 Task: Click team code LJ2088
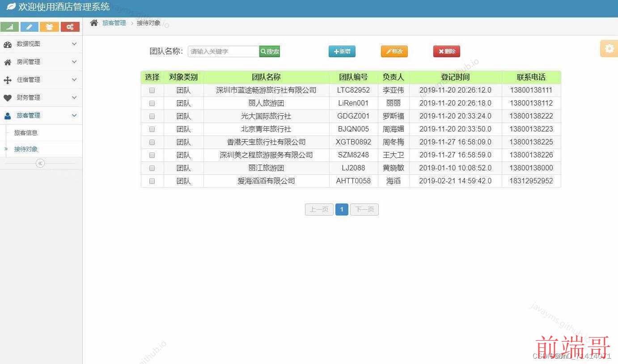point(353,168)
